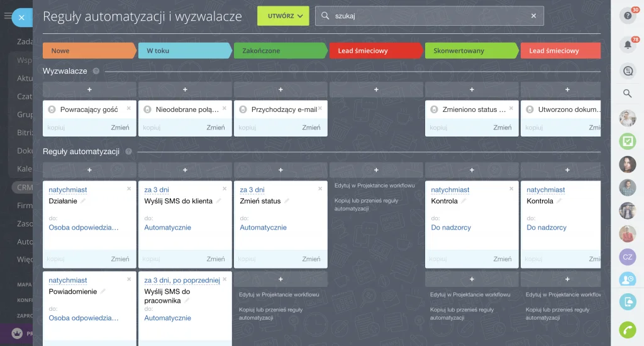Viewport: 644px width, 346px height.
Task: Click Do nadzorcy link under Skonwertowany Kontrola
Action: 451,228
